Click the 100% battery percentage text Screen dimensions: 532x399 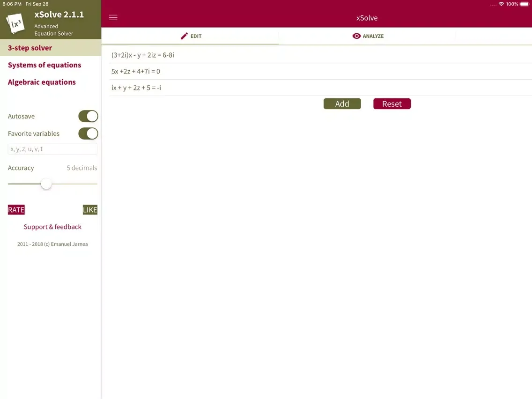(x=512, y=4)
